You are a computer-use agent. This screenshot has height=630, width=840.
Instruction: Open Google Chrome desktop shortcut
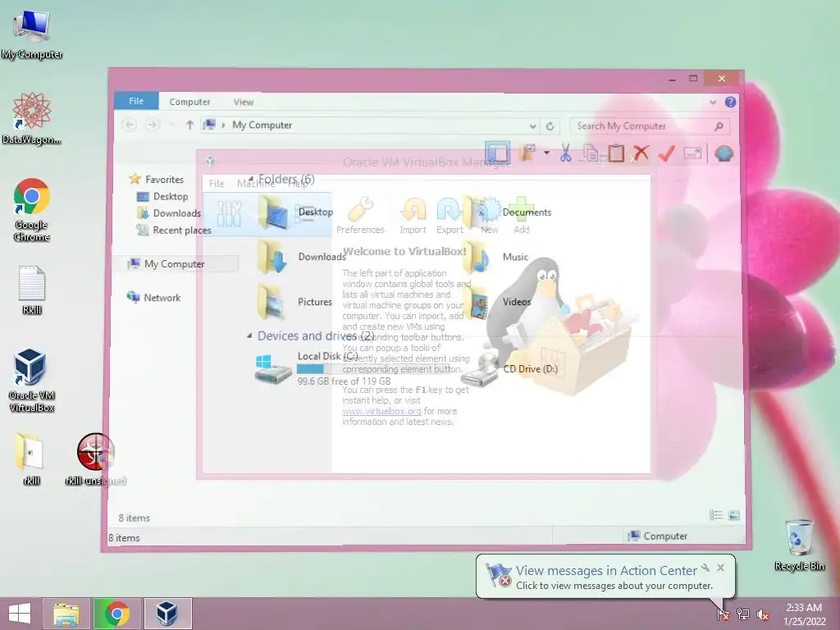(32, 210)
